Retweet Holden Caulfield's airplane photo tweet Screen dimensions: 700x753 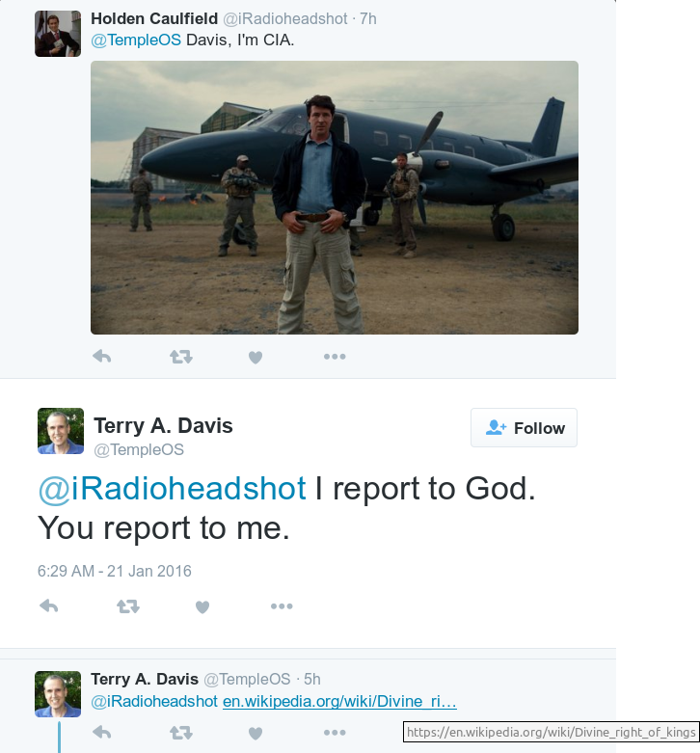[180, 357]
